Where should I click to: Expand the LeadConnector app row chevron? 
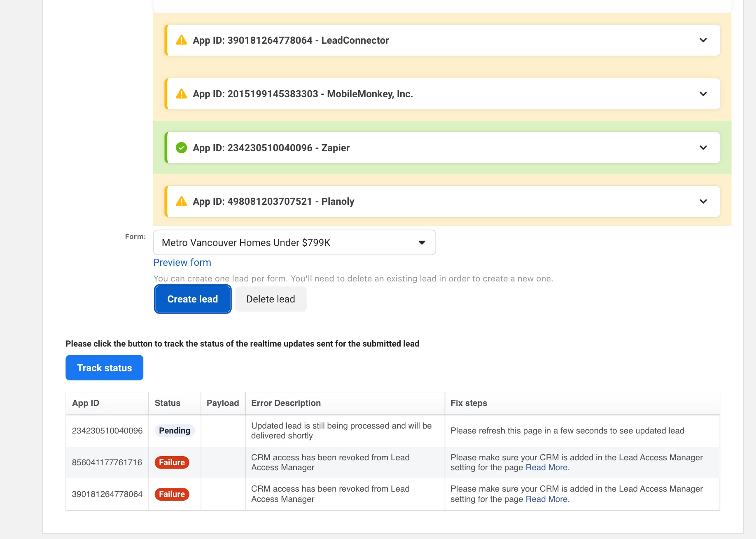pos(703,40)
